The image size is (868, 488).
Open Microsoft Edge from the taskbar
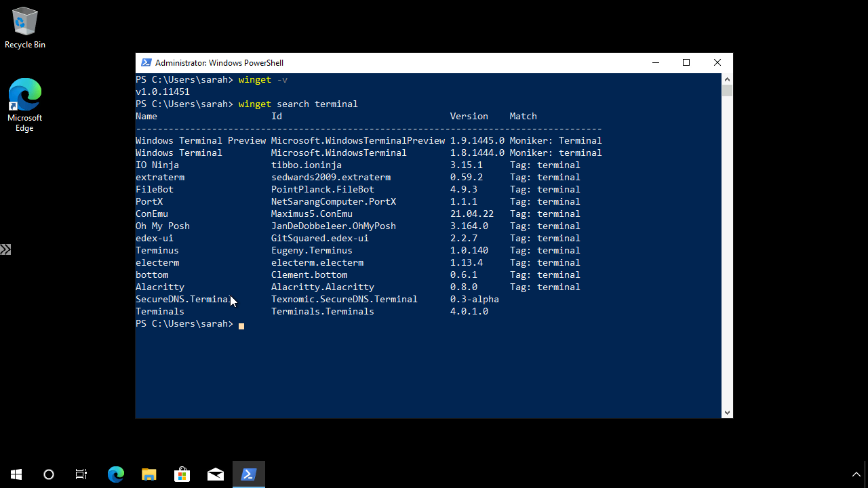point(115,474)
